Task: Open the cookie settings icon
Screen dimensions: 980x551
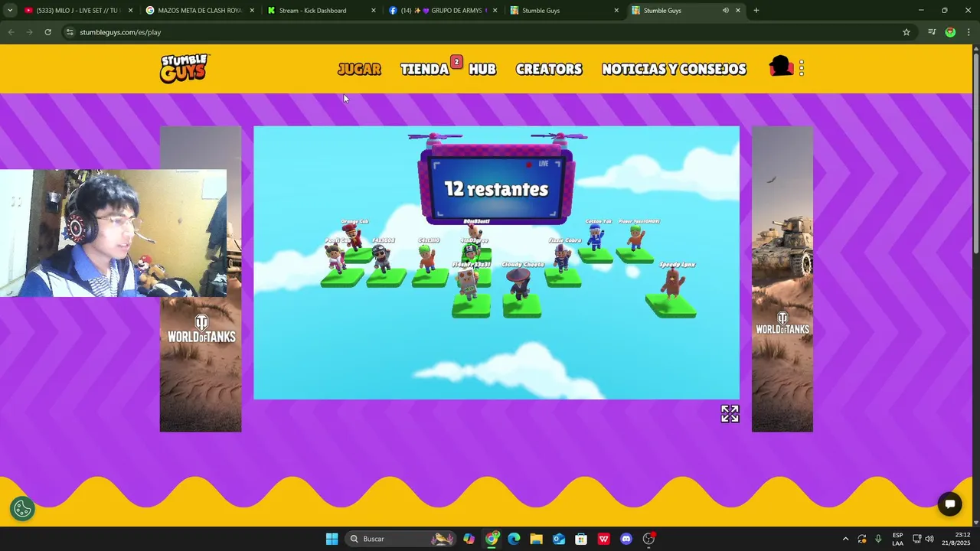Action: pyautogui.click(x=22, y=508)
